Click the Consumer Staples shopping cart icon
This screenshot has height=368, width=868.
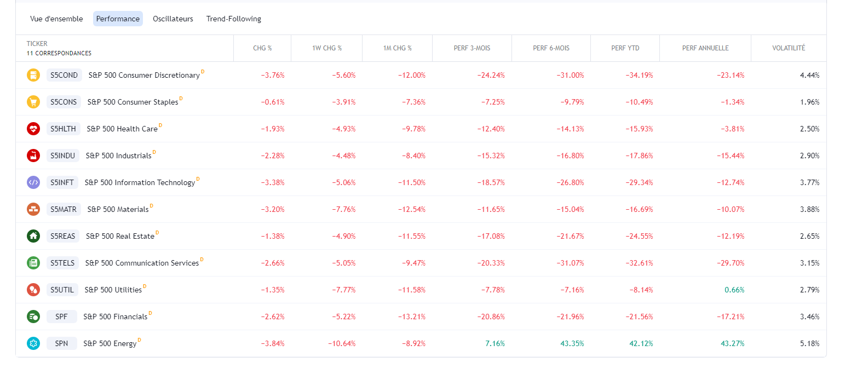[33, 102]
